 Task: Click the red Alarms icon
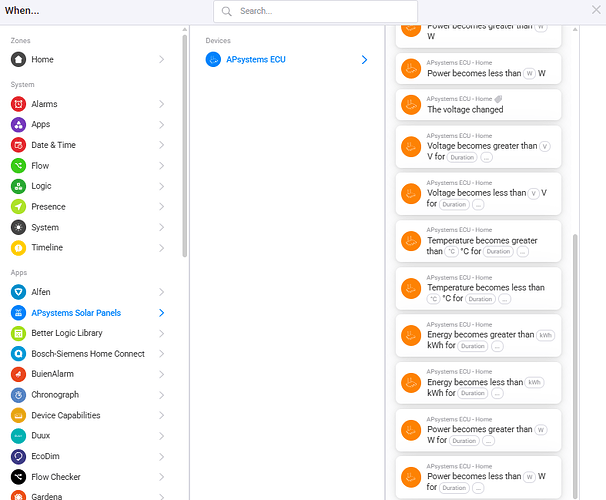coord(18,104)
